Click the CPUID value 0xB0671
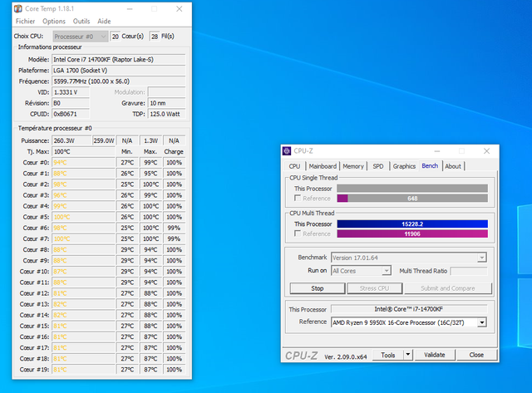The image size is (532, 393). pos(71,114)
